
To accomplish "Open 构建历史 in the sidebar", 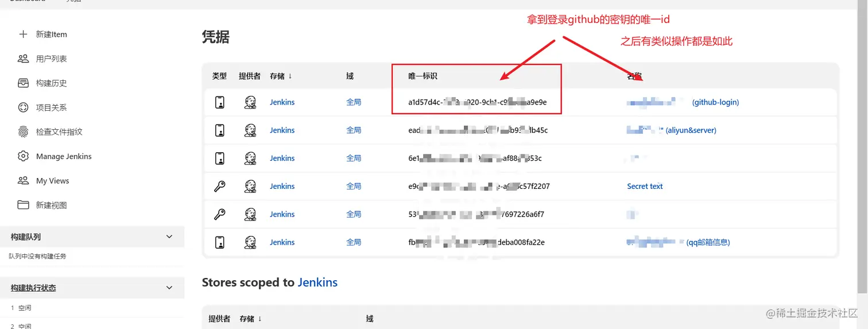I will point(52,83).
